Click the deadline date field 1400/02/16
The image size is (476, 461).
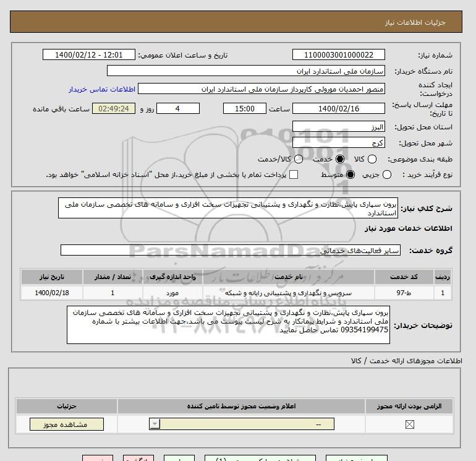click(339, 108)
